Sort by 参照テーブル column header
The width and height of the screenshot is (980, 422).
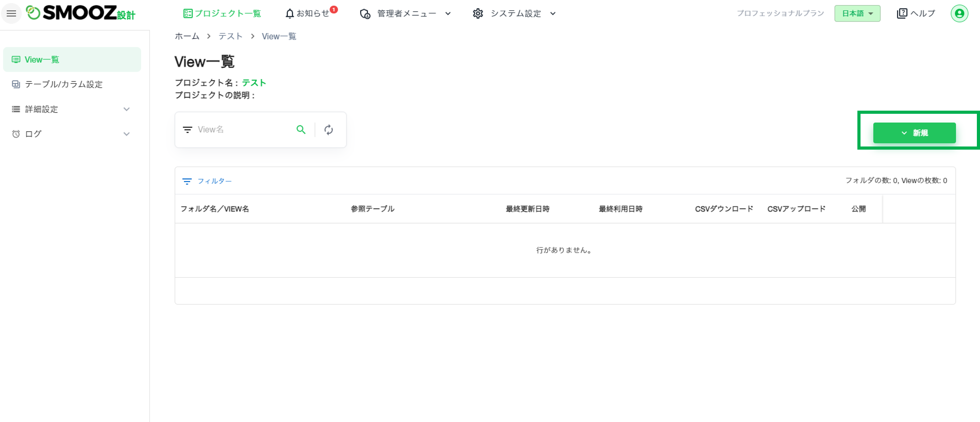click(x=372, y=209)
